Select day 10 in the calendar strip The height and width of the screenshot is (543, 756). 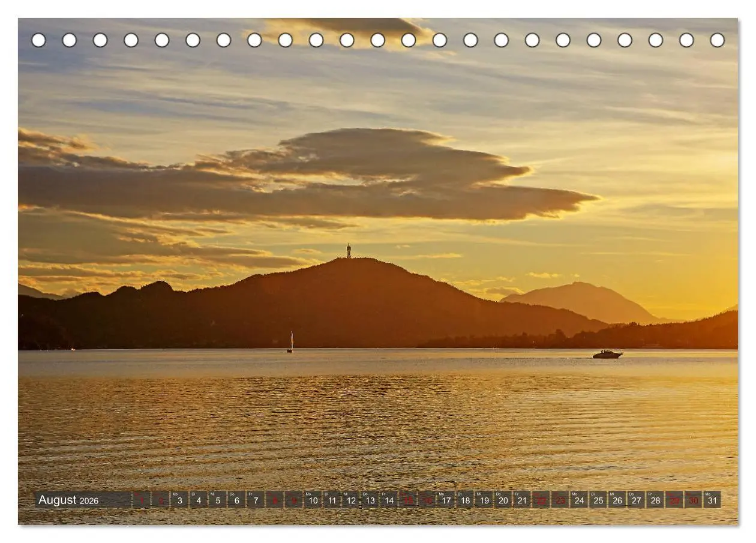[313, 500]
